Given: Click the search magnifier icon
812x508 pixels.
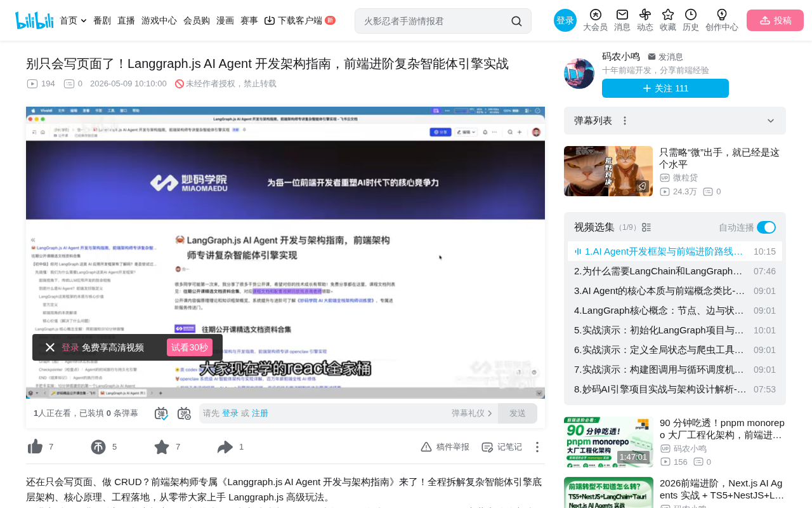Looking at the screenshot, I should click(516, 21).
